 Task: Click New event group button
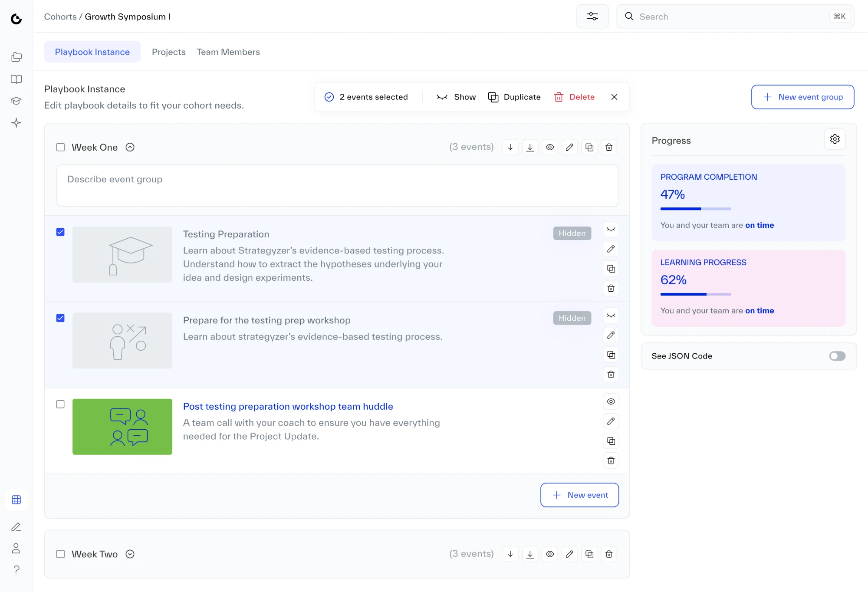click(x=802, y=97)
